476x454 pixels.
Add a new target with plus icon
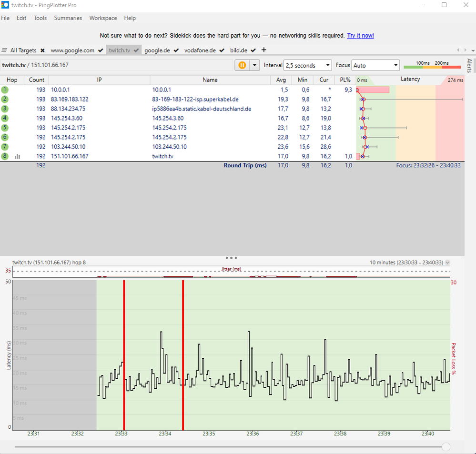click(x=264, y=50)
